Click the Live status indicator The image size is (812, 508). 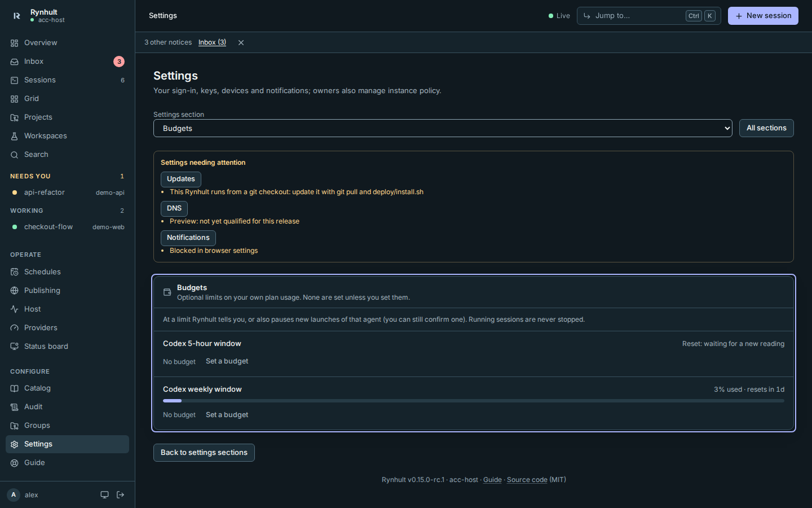[x=559, y=16]
